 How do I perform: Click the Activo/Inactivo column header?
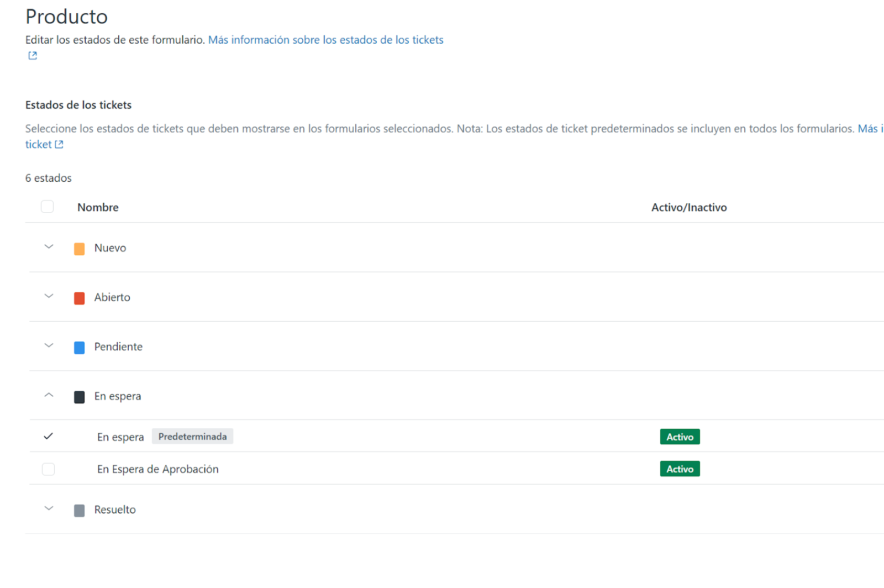click(689, 207)
